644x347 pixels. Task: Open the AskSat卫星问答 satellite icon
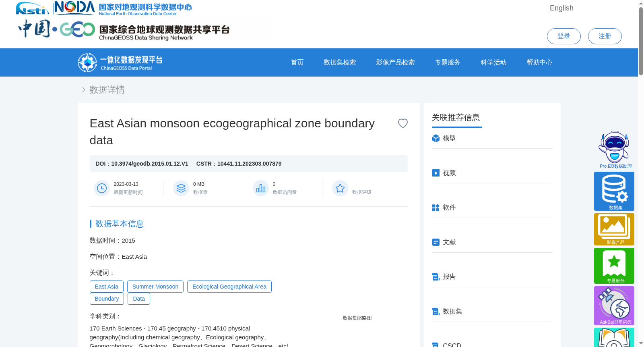pyautogui.click(x=614, y=305)
